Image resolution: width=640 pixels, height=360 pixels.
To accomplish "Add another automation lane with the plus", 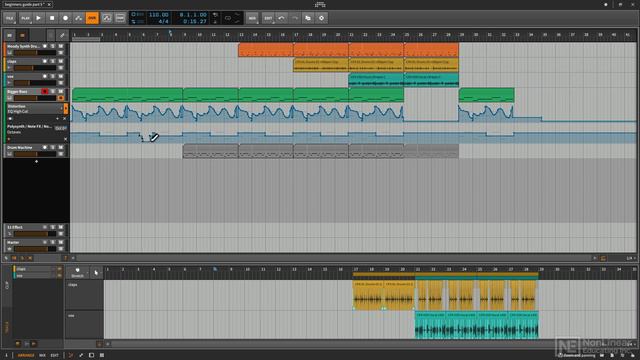I will click(x=58, y=119).
